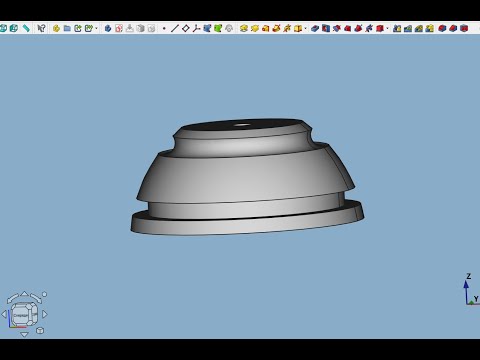The height and width of the screenshot is (360, 480).
Task: Select the Additive pipe tool
Action: 276,28
